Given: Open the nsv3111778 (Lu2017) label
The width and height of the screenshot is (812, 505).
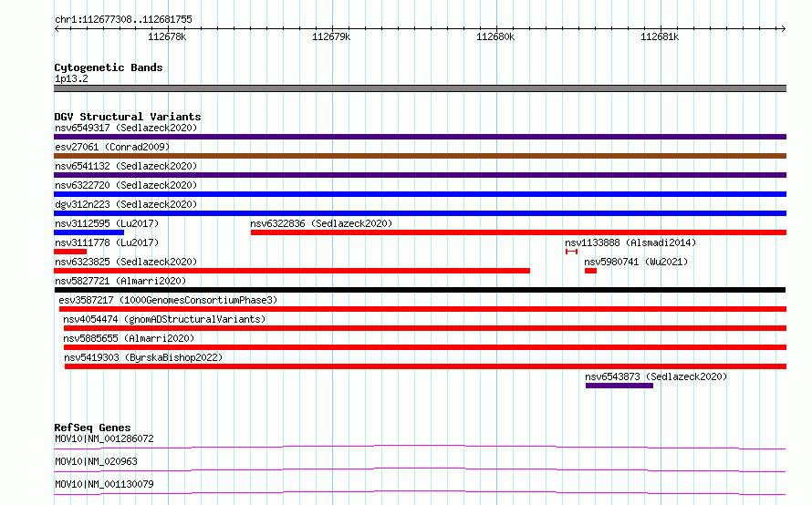Looking at the screenshot, I should [107, 242].
